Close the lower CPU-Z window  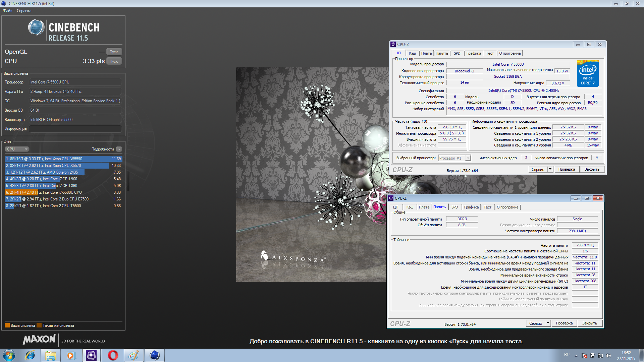[598, 198]
